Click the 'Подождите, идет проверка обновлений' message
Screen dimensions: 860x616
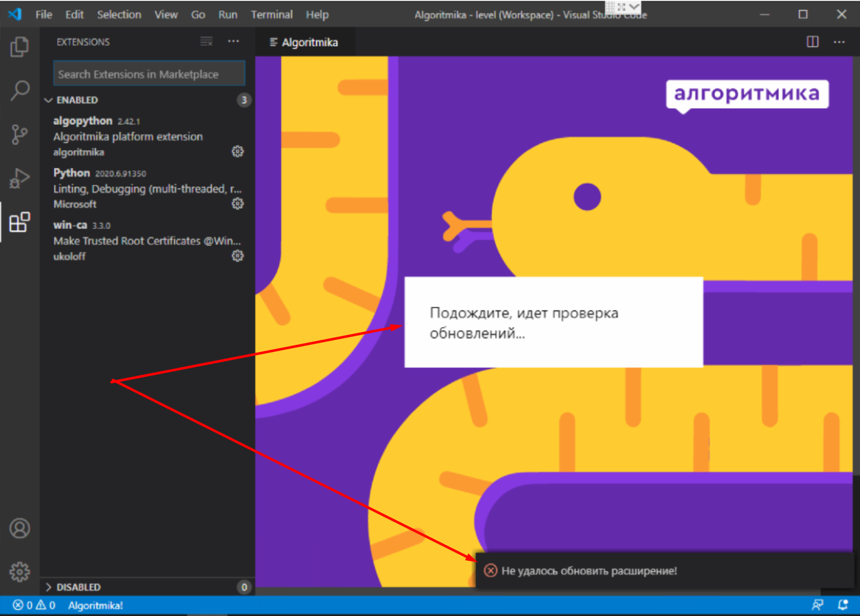pyautogui.click(x=524, y=323)
